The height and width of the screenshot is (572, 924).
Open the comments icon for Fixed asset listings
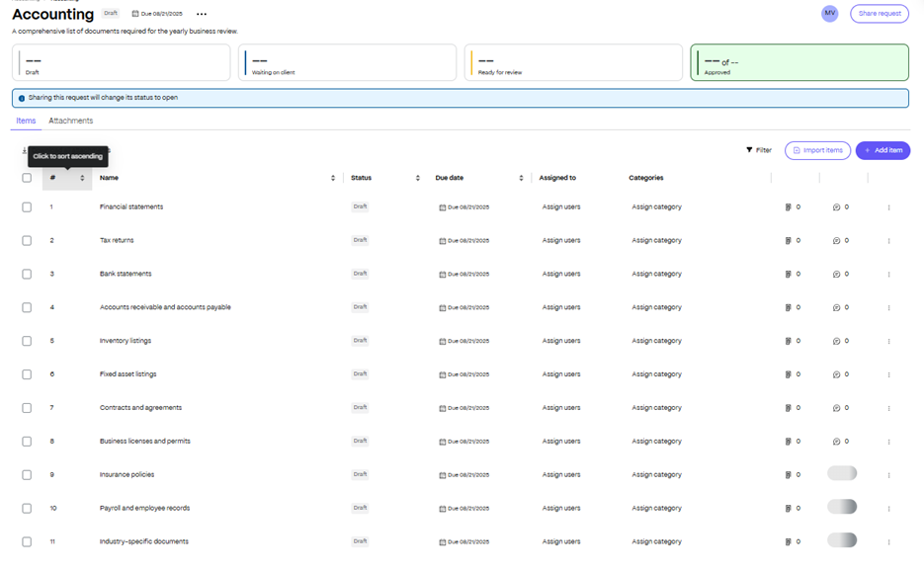tap(836, 375)
